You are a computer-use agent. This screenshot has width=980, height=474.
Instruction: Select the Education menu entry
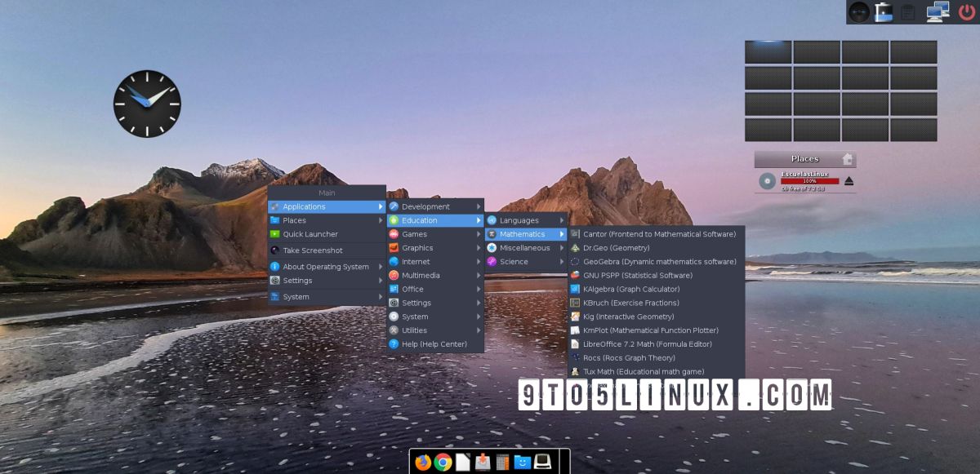436,220
